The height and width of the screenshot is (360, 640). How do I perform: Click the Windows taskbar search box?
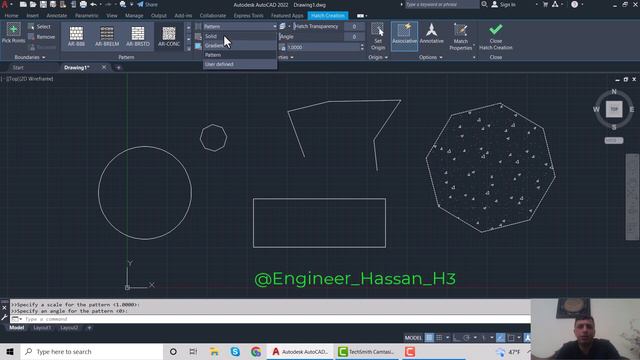[91, 351]
